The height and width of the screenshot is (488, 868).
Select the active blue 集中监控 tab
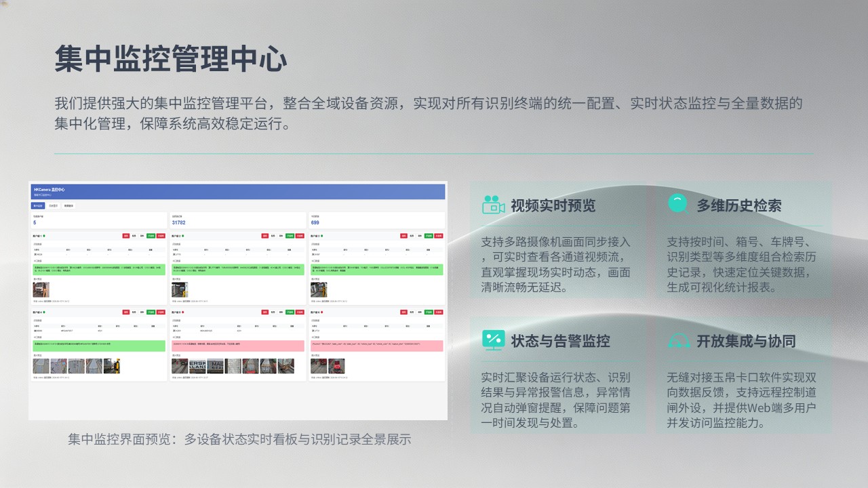pyautogui.click(x=38, y=205)
